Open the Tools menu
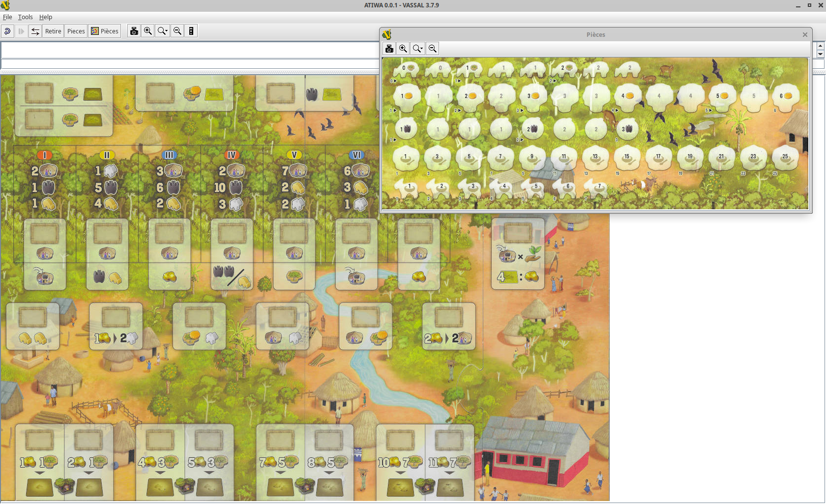The image size is (826, 504). 25,17
